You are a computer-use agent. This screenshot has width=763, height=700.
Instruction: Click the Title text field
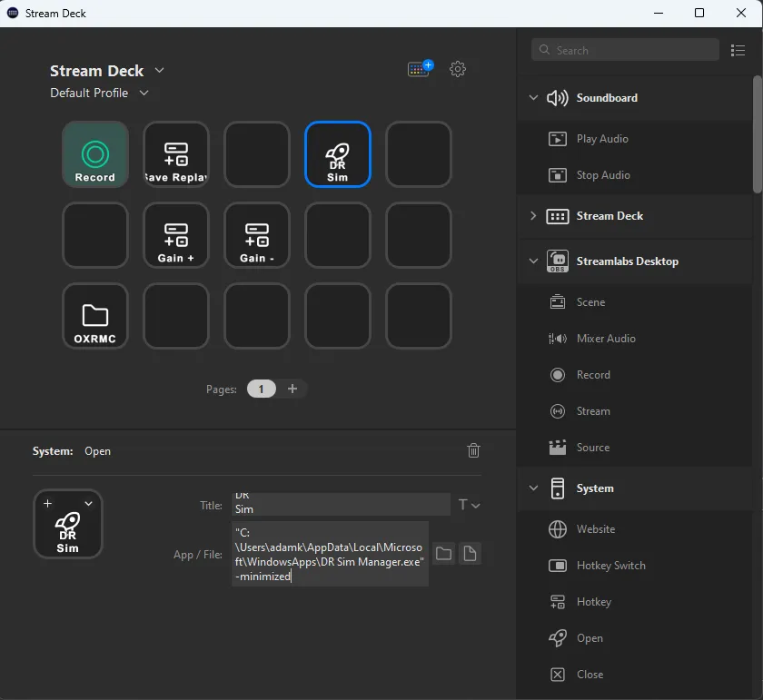tap(341, 504)
